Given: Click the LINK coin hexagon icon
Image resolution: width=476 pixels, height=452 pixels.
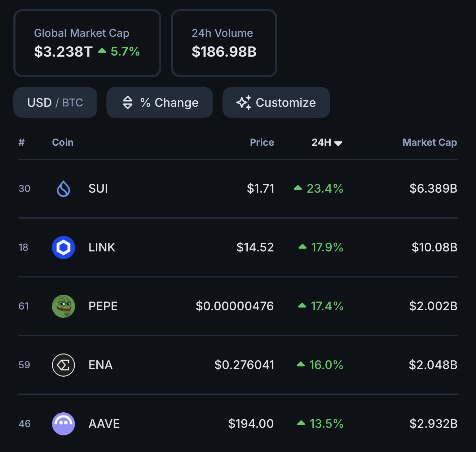Looking at the screenshot, I should pyautogui.click(x=63, y=247).
